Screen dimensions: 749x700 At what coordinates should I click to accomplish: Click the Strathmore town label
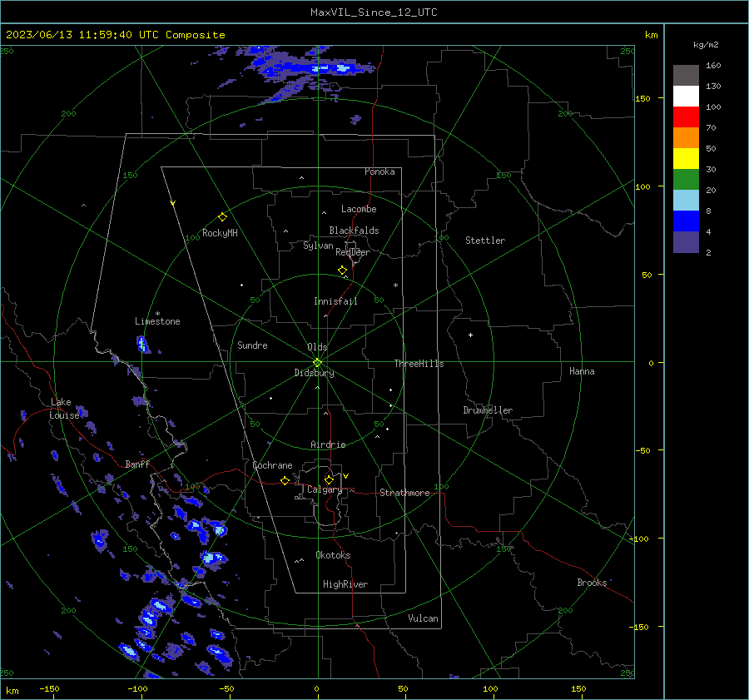click(x=404, y=493)
